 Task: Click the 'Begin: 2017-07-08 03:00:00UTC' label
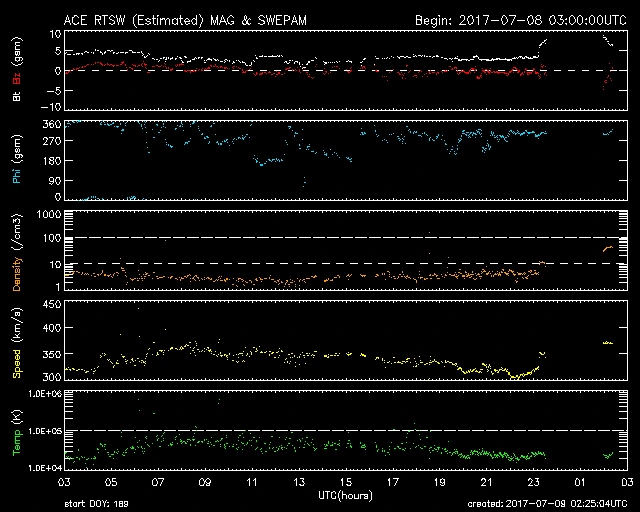pyautogui.click(x=520, y=20)
